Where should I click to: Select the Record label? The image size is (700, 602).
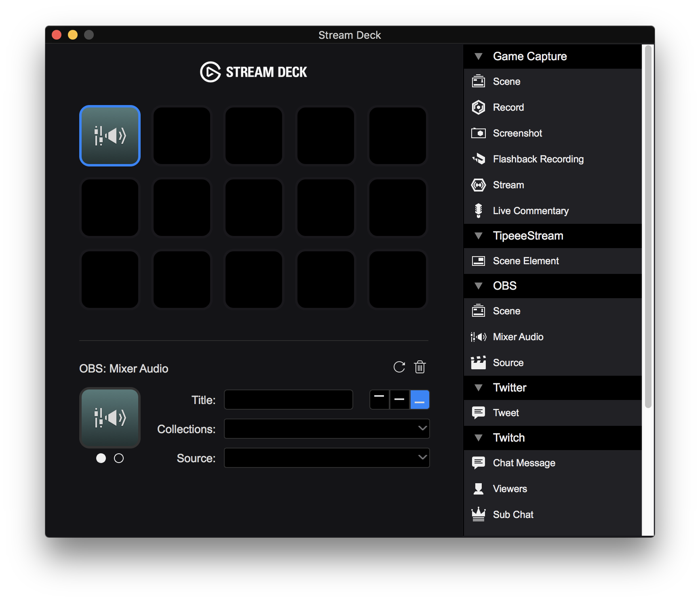pos(508,107)
